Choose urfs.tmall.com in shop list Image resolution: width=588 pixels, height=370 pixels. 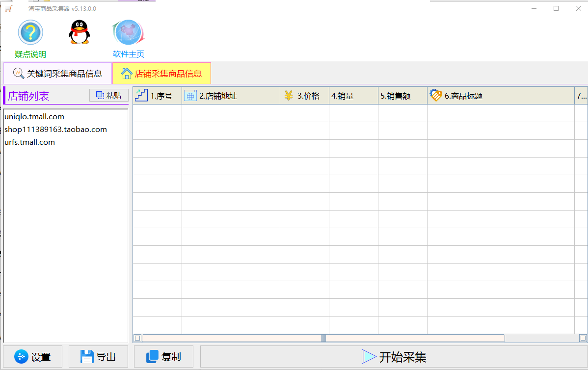pyautogui.click(x=29, y=142)
